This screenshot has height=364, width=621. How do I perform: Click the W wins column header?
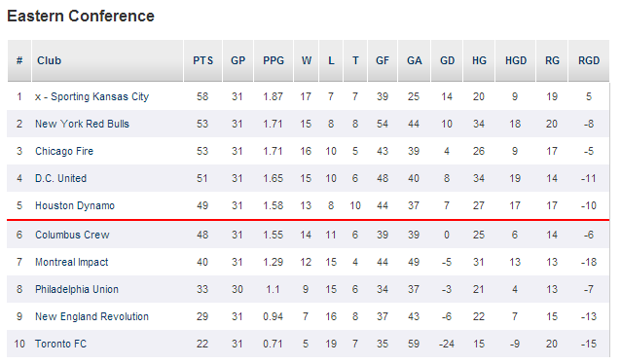point(307,60)
